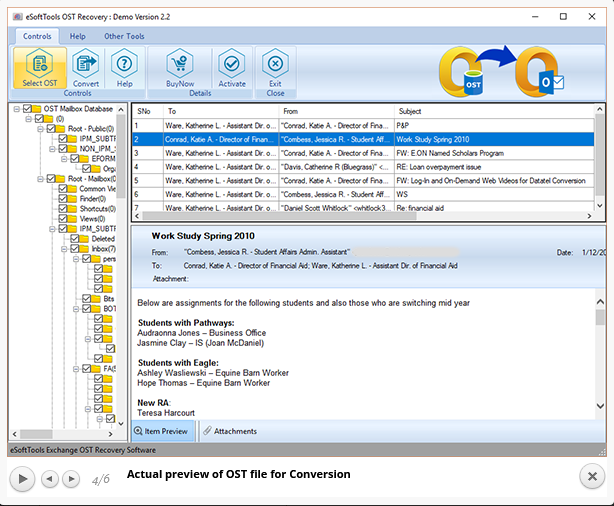The height and width of the screenshot is (506, 614).
Task: Collapse the Root - Public(0) node
Action: point(40,129)
